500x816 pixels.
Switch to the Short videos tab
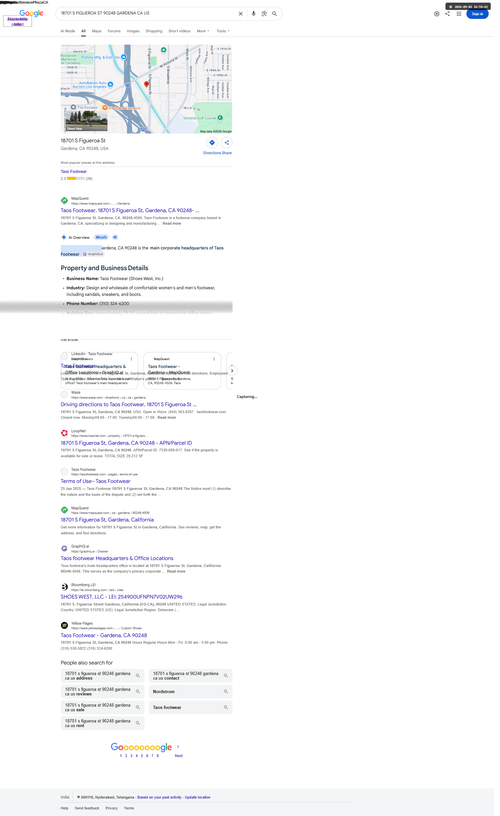click(180, 31)
